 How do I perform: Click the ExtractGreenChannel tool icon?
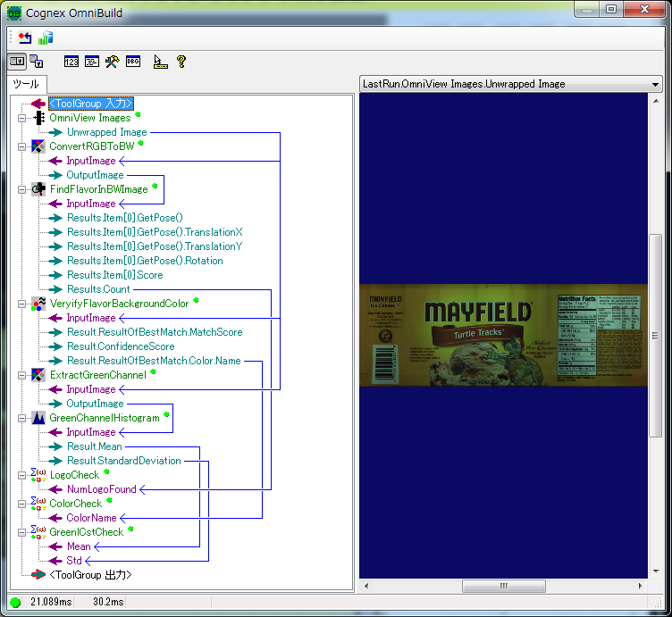[x=38, y=375]
